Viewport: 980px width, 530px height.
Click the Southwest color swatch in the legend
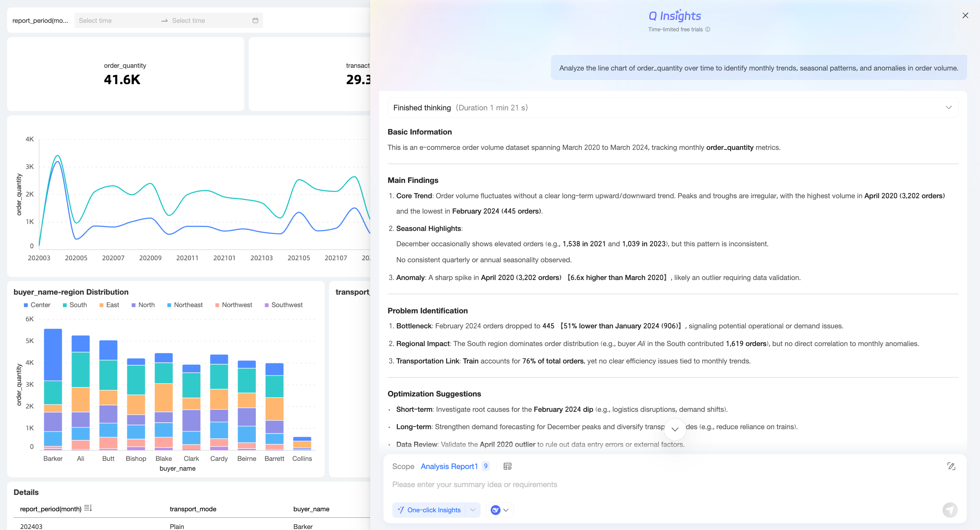coord(267,305)
